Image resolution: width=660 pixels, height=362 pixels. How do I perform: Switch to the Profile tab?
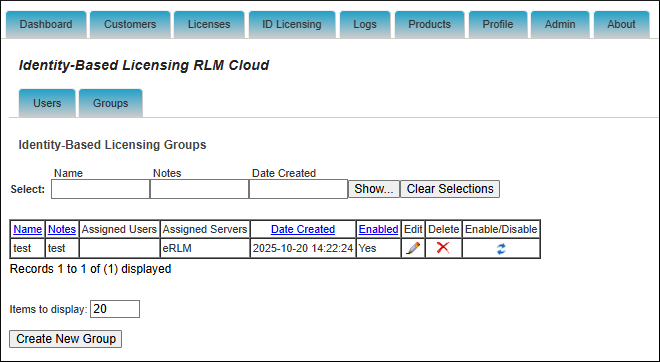click(x=498, y=24)
